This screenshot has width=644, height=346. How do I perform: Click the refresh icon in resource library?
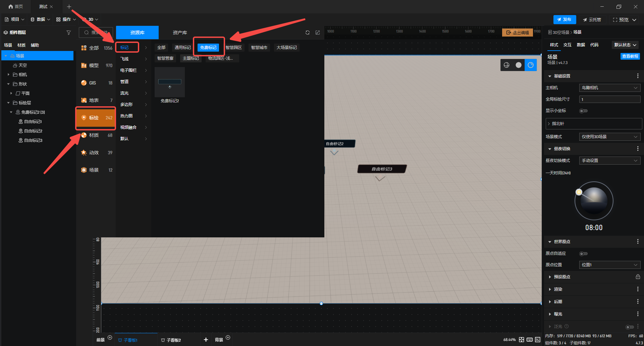[x=307, y=33]
